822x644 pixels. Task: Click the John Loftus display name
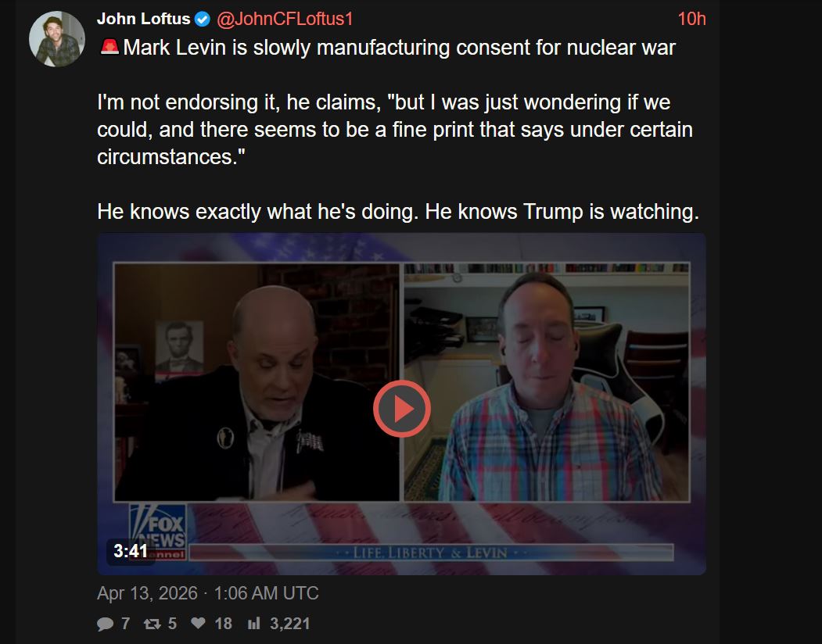143,19
